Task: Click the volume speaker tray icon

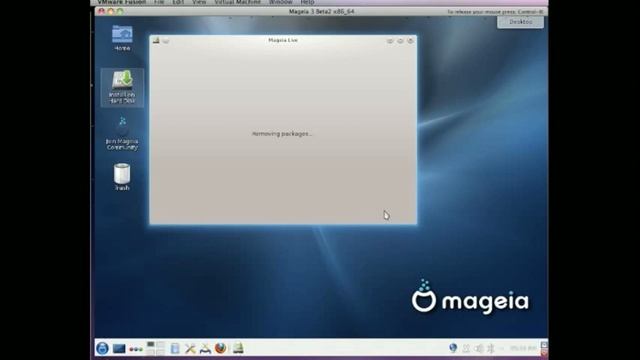Action: point(479,348)
